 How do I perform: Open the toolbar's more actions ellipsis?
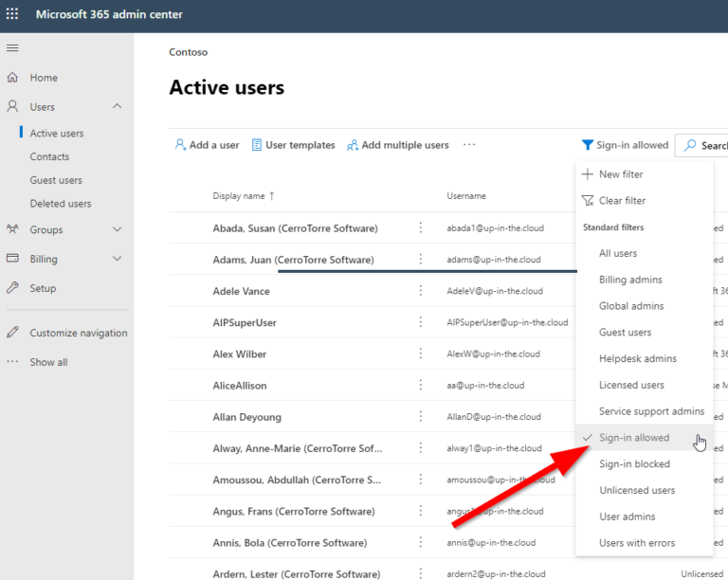point(469,145)
